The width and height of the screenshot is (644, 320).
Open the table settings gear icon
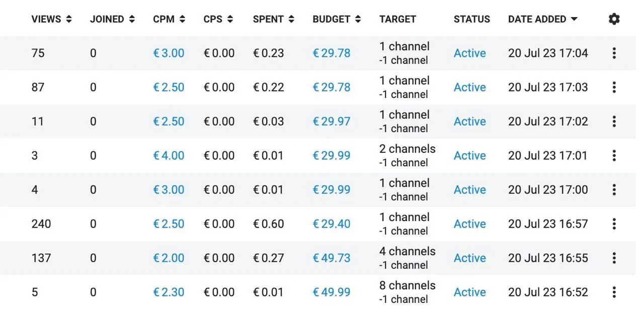[x=614, y=19]
